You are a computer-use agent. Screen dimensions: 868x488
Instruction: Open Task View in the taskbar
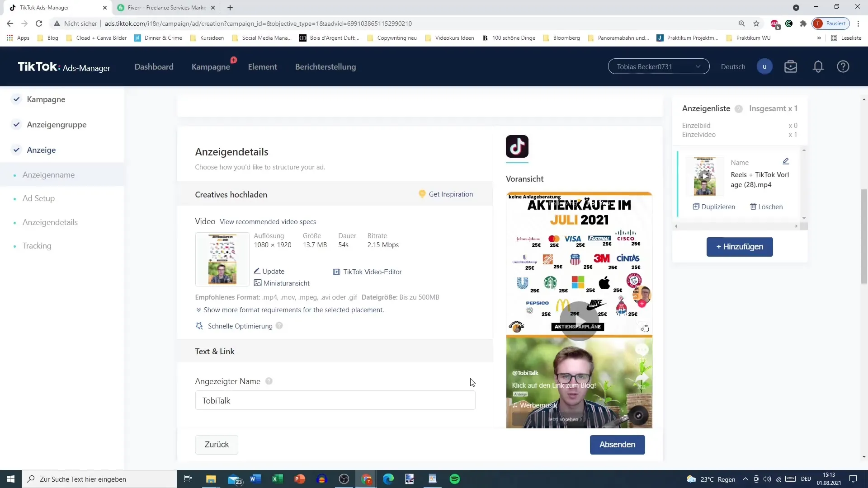(x=188, y=479)
